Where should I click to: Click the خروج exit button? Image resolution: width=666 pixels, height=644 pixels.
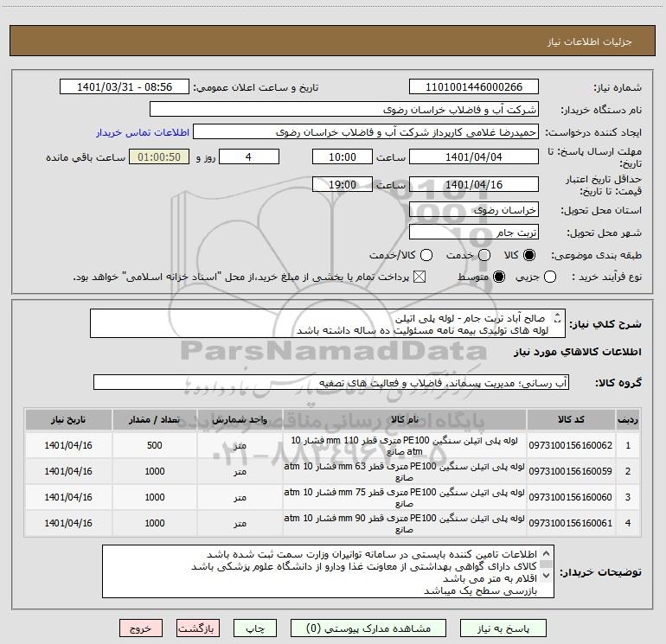[141, 628]
